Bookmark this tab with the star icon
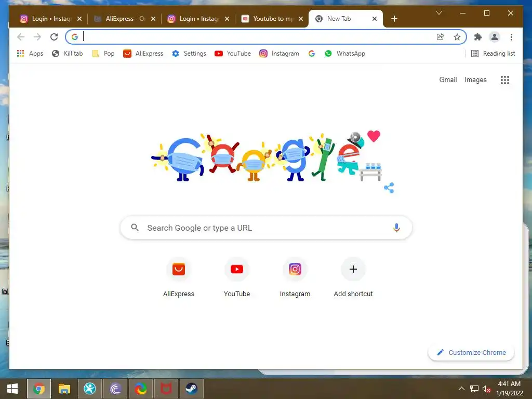 click(x=457, y=37)
